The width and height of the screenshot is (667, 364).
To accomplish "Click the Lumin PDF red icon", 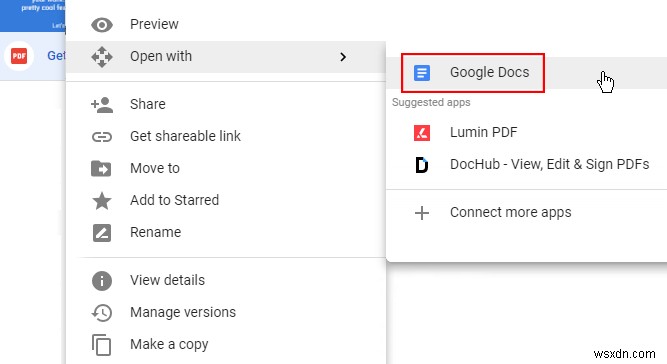I will click(422, 133).
